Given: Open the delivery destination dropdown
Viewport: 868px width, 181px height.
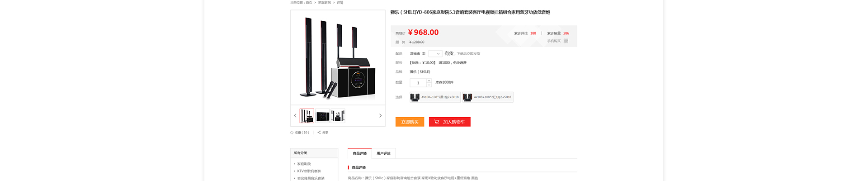Looking at the screenshot, I should pyautogui.click(x=435, y=53).
